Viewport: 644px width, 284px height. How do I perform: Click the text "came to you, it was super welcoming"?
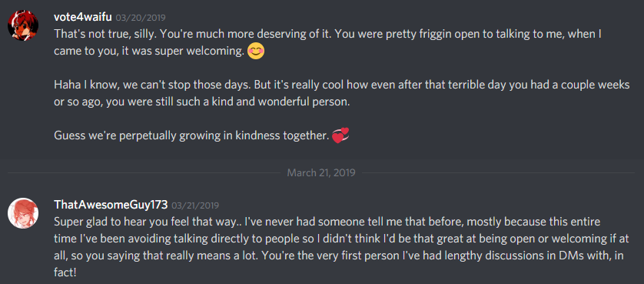pyautogui.click(x=150, y=52)
